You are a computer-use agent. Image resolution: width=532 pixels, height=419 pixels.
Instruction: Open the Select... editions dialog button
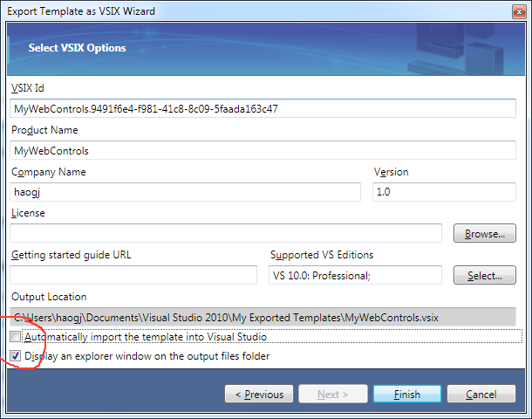pos(485,275)
